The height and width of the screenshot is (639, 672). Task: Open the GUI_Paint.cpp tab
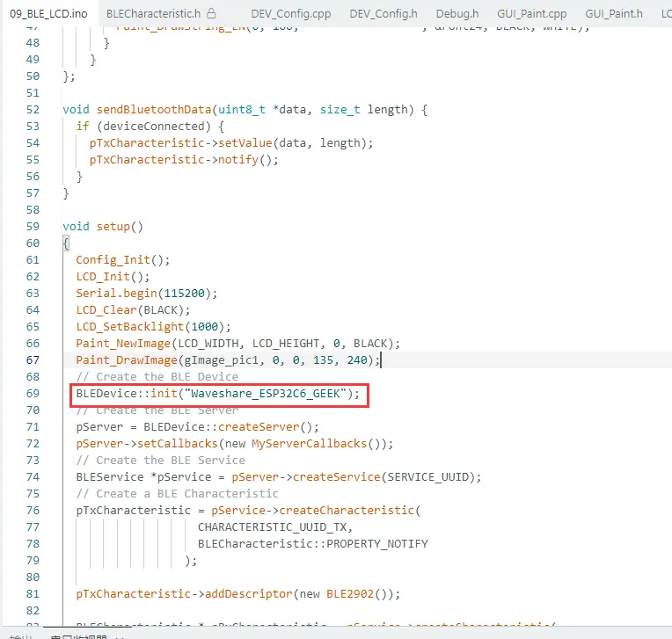tap(533, 14)
